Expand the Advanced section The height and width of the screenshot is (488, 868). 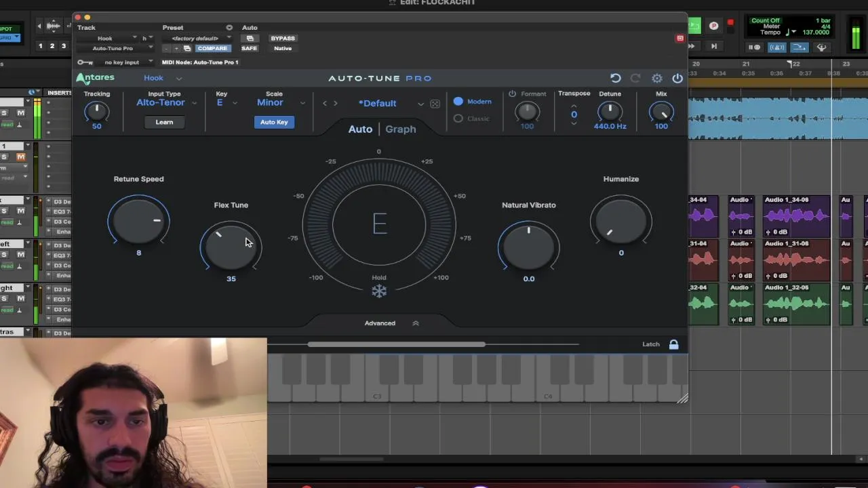click(391, 323)
